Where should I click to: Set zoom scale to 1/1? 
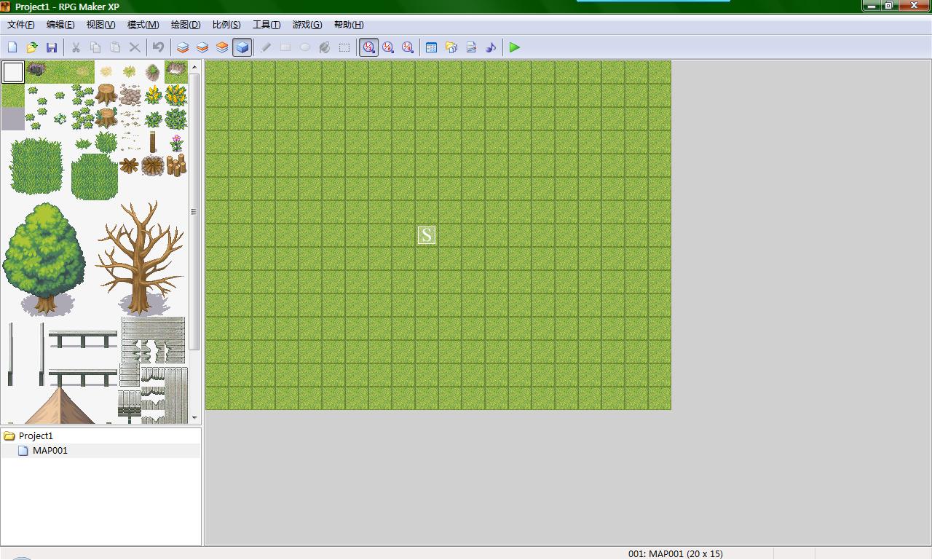[369, 47]
